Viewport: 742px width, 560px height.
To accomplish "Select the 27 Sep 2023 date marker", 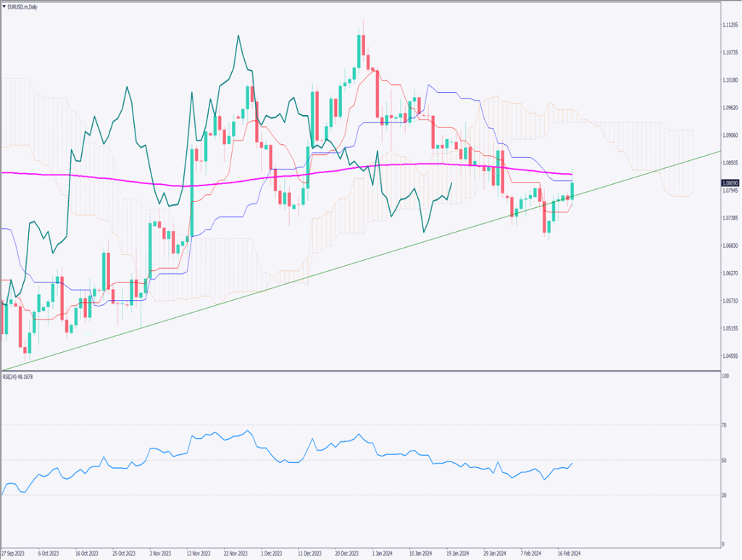I will (14, 552).
